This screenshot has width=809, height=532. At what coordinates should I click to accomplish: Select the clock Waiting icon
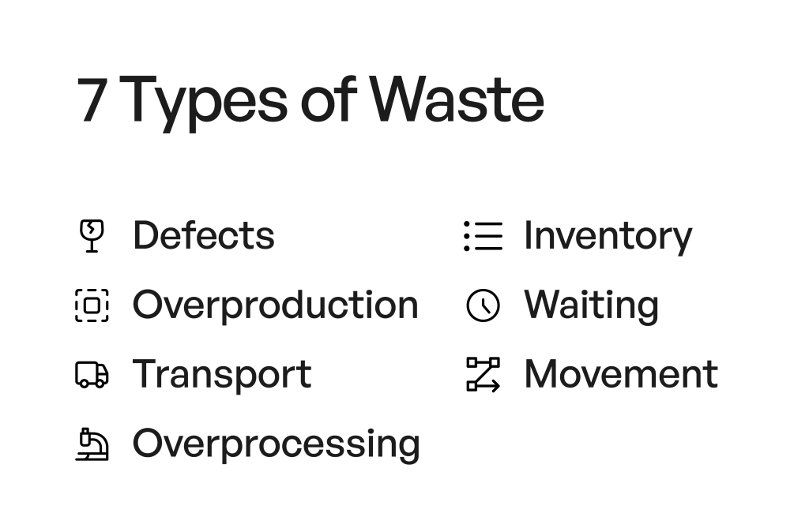pyautogui.click(x=483, y=305)
